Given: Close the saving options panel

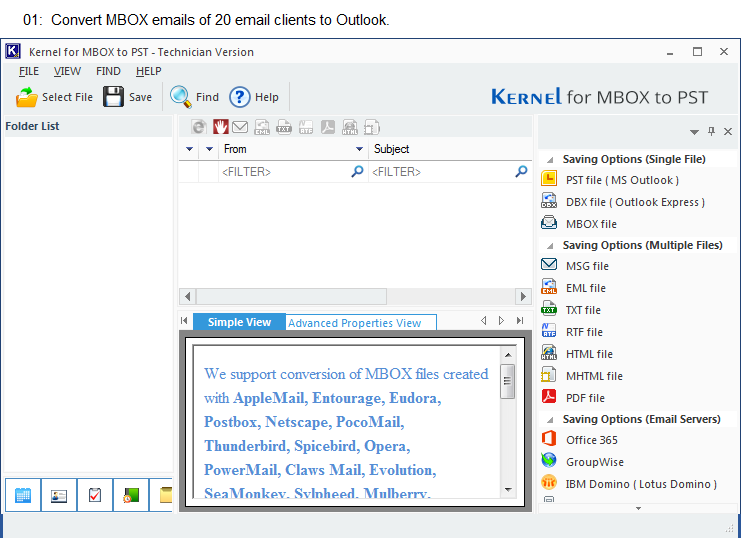Looking at the screenshot, I should tap(728, 132).
